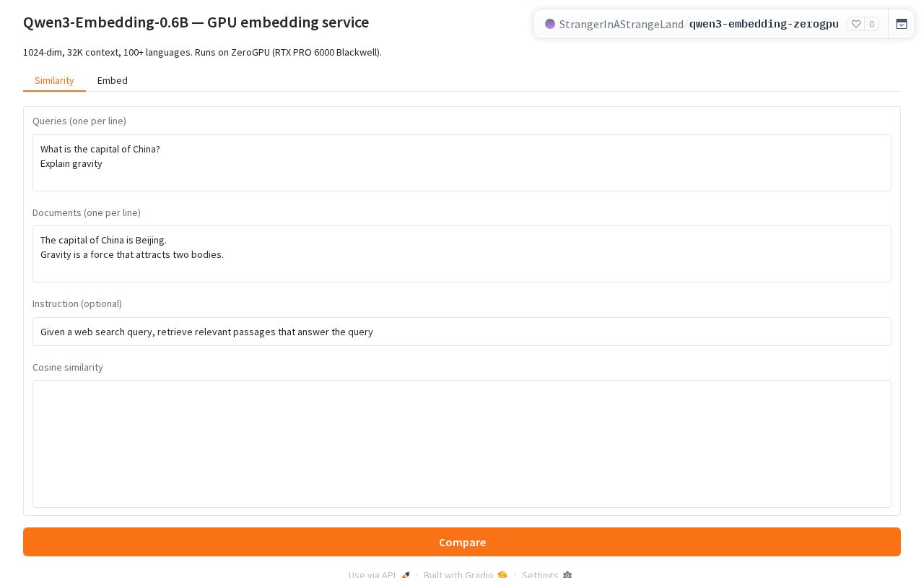Viewport: 924px width, 578px height.
Task: Click the heart like icon
Action: 856,24
